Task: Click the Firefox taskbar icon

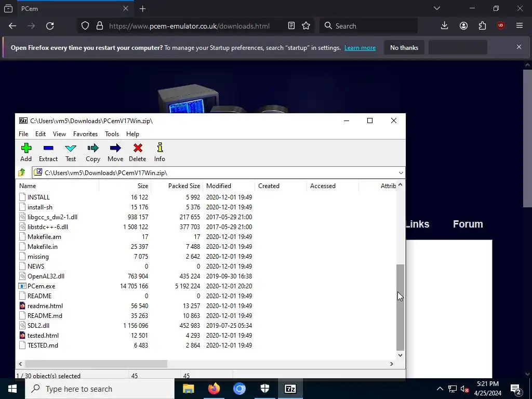Action: point(214,389)
